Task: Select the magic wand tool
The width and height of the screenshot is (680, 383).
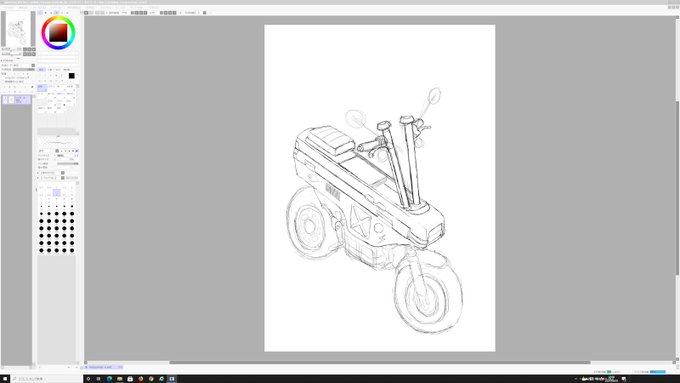Action: 51,75
